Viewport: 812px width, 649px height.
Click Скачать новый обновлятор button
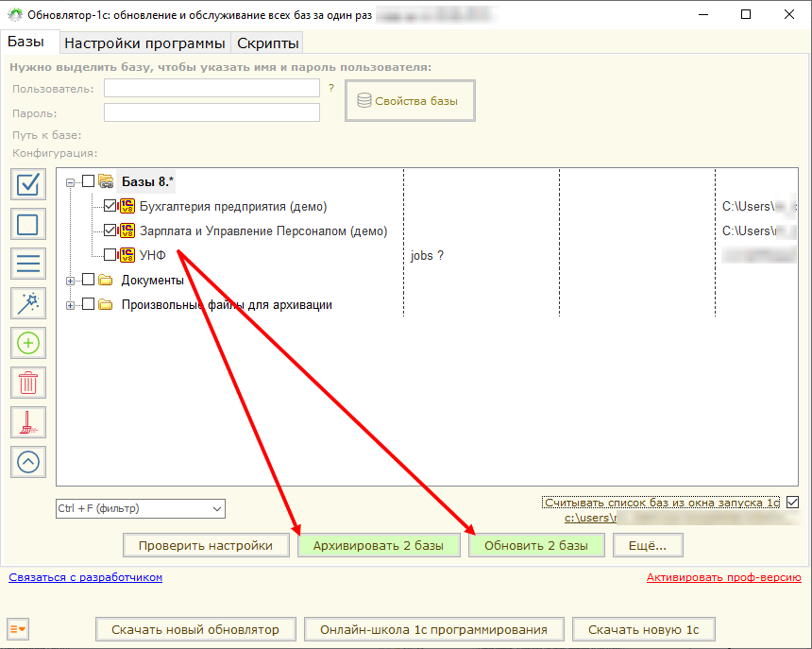[x=195, y=629]
